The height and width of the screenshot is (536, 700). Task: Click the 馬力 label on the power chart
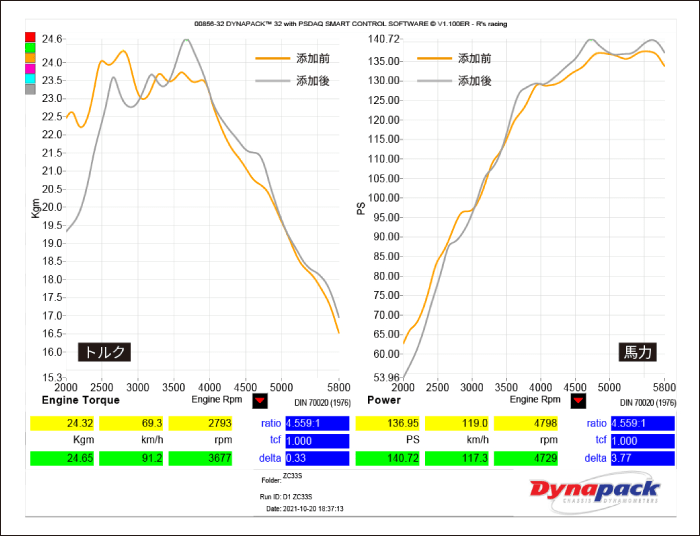636,352
